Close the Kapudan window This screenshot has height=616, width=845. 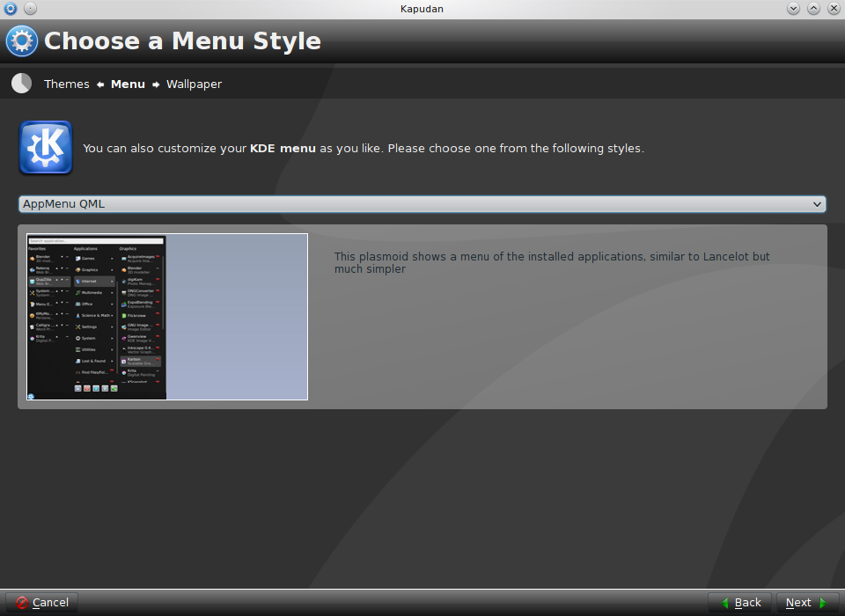coord(833,8)
